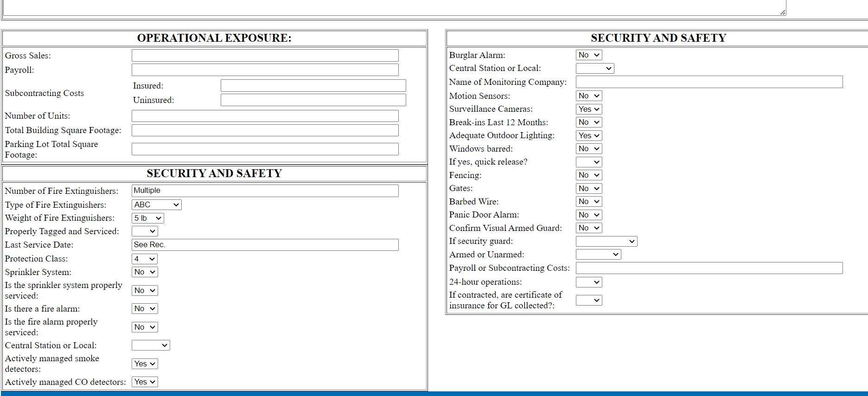Screen dimensions: 868x396
Task: Click the Uninsured subcontracting costs field
Action: [313, 100]
